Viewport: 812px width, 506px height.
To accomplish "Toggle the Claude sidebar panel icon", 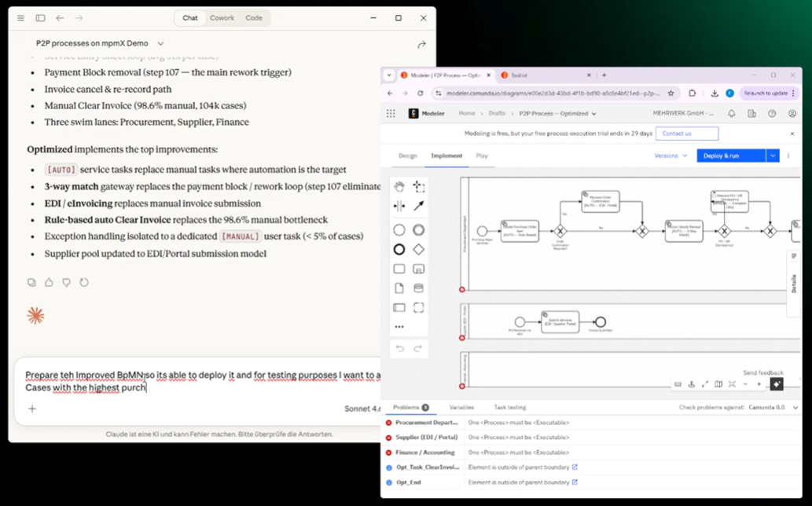I will click(x=40, y=17).
